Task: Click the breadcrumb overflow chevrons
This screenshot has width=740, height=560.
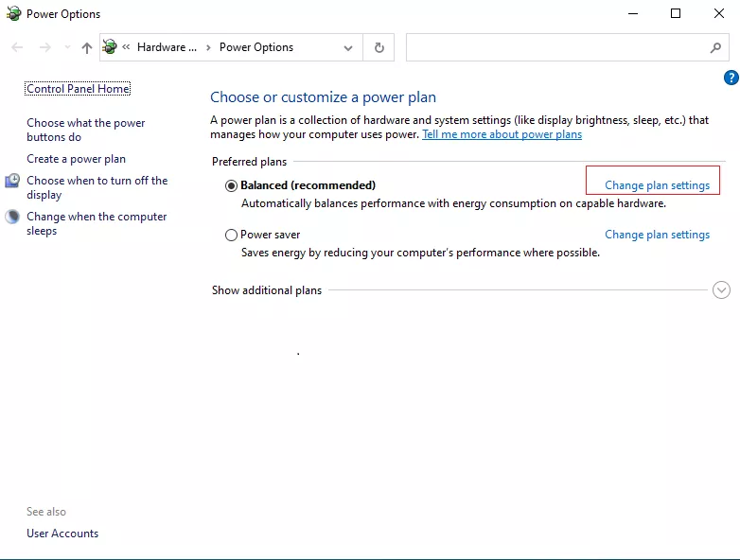Action: [126, 46]
